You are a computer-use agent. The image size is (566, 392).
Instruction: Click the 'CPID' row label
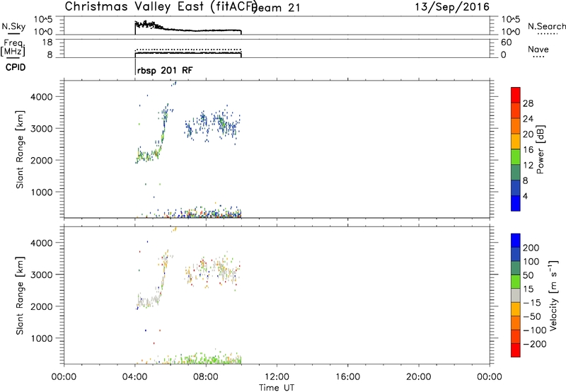click(16, 67)
